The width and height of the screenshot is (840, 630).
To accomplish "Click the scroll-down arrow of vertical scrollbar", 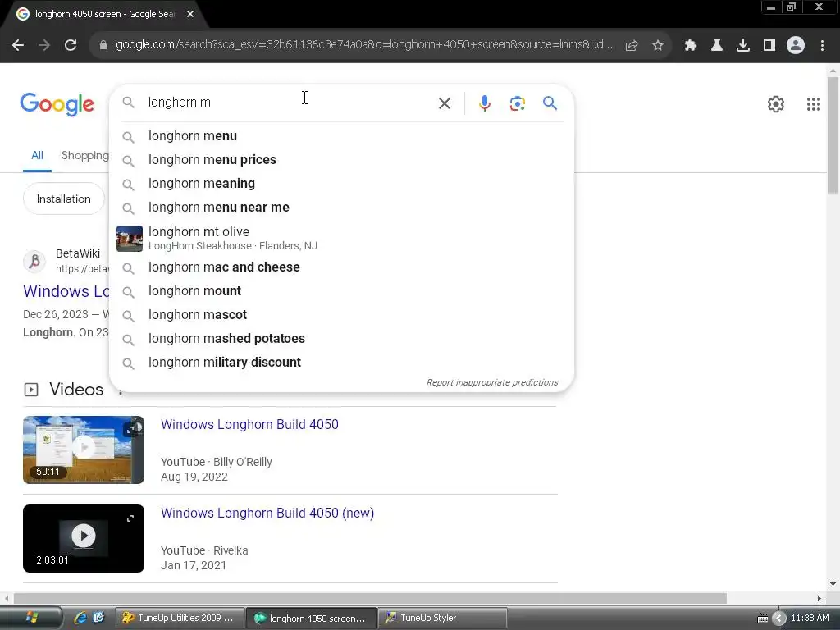I will tap(833, 584).
